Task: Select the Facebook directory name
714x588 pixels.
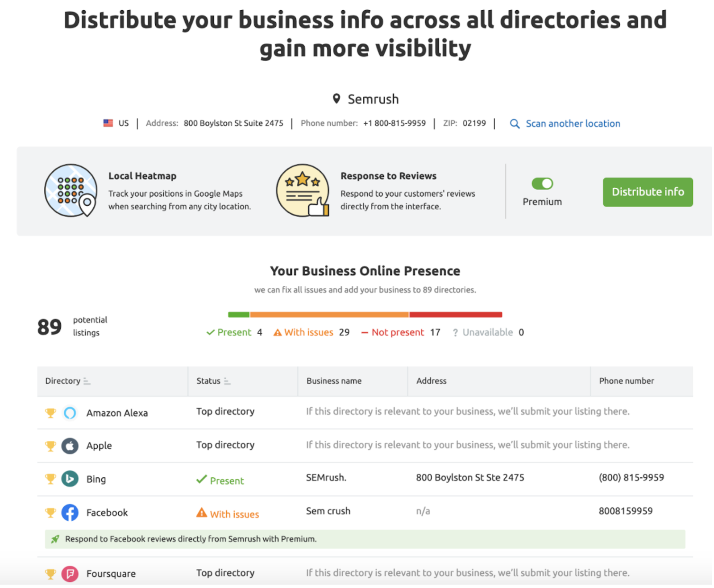Action: tap(107, 513)
